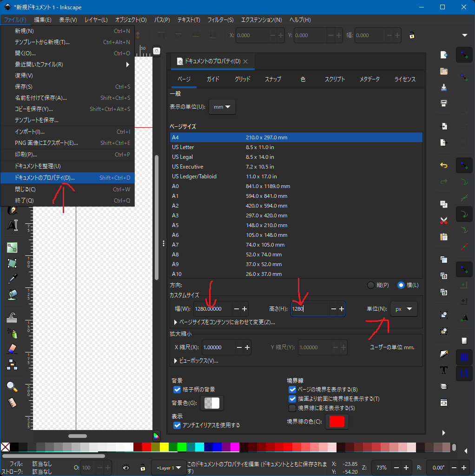Screen dimensions: 475x476
Task: Click the palette menu arrow at bottom right
Action: pyautogui.click(x=466, y=451)
